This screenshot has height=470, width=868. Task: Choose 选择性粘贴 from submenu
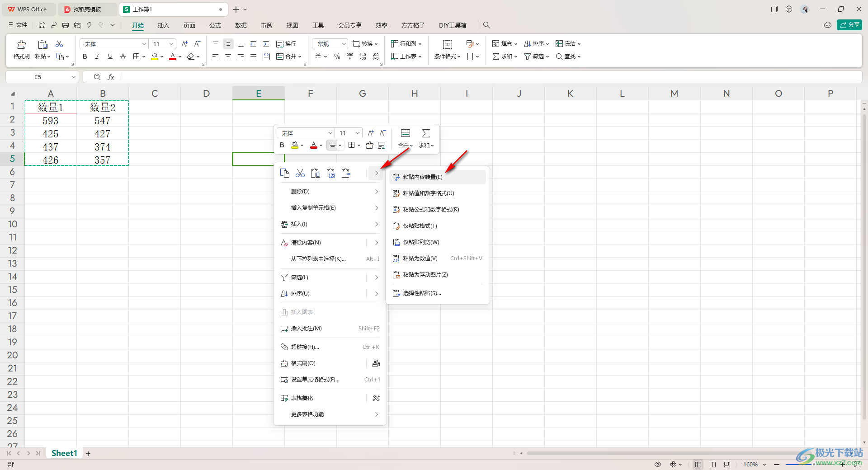point(437,293)
